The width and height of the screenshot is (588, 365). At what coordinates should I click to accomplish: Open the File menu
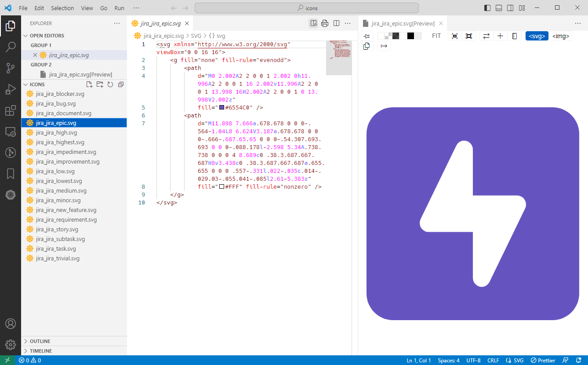coord(23,8)
